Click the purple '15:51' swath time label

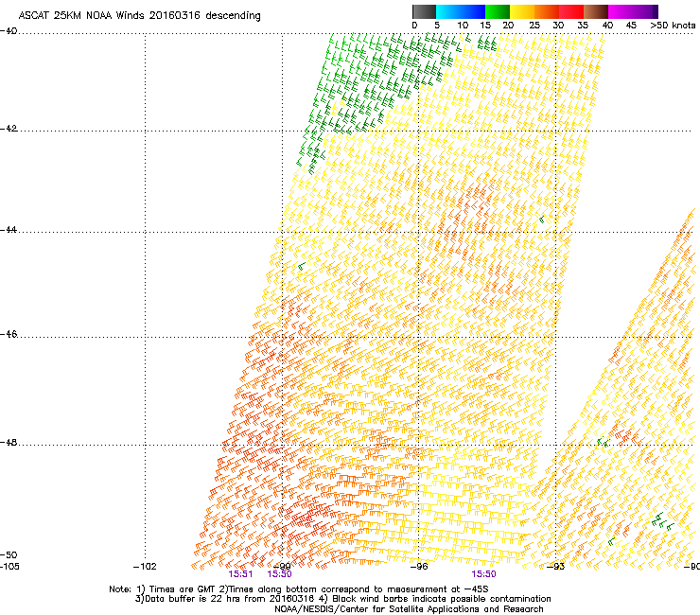pyautogui.click(x=240, y=574)
